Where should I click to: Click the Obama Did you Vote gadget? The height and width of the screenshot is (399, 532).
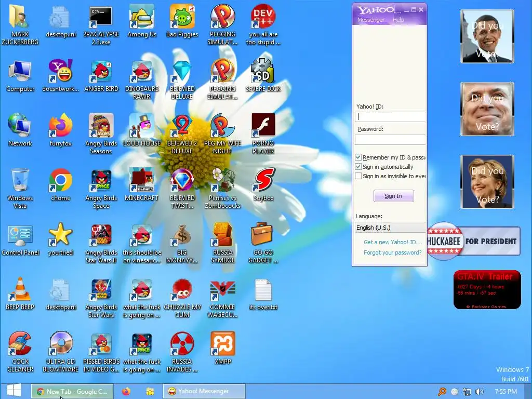487,36
